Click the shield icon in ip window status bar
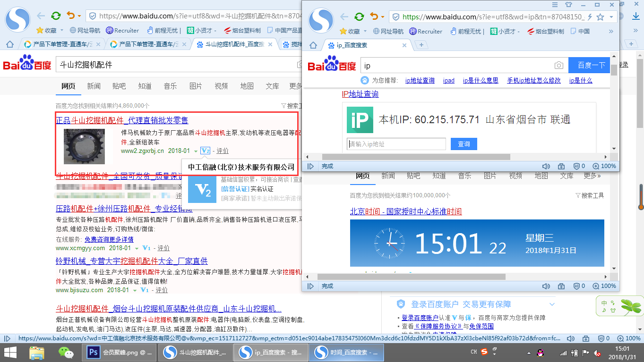This screenshot has height=362, width=644. [x=576, y=166]
